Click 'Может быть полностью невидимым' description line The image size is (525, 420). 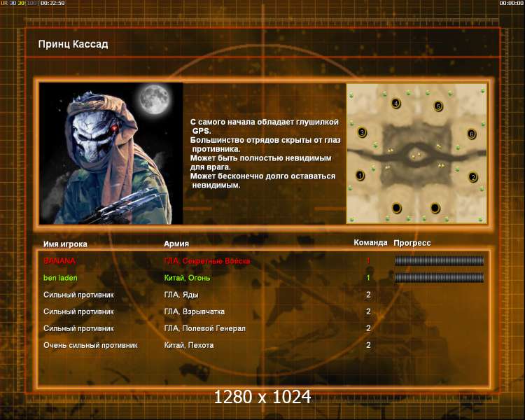click(x=261, y=157)
